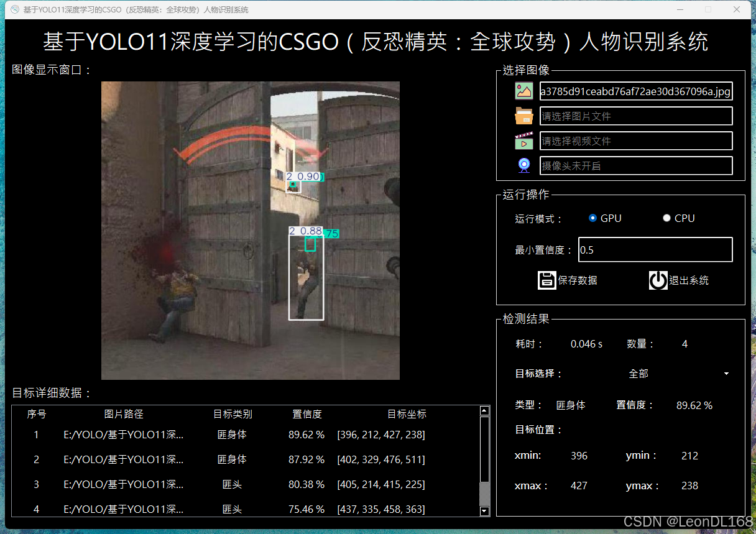Minimize the application window
Viewport: 756px width, 534px height.
680,9
